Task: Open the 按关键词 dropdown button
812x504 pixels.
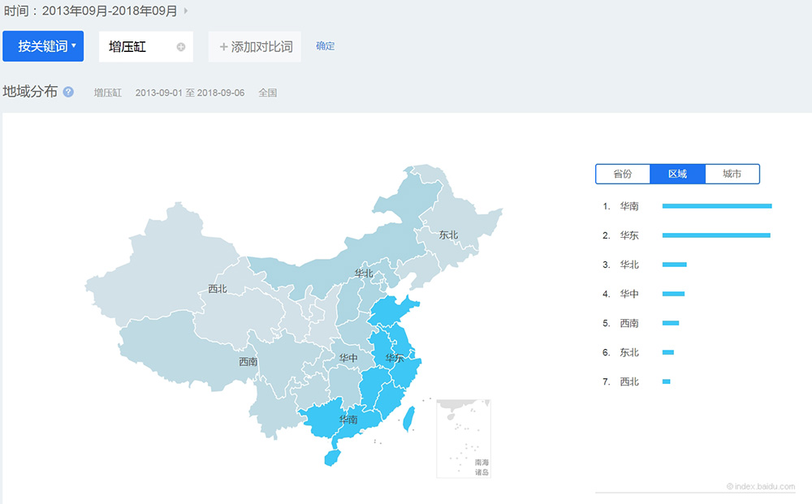Action: (43, 46)
